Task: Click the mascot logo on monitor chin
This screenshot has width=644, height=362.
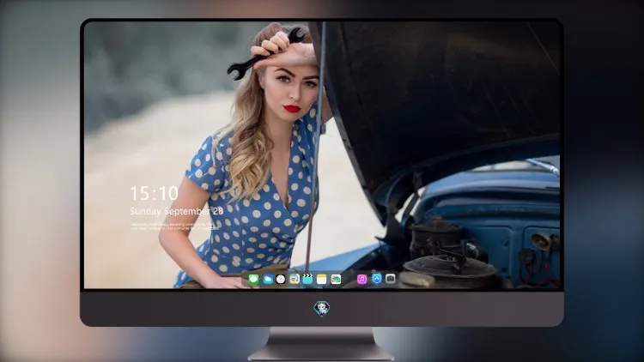Action: click(x=322, y=309)
